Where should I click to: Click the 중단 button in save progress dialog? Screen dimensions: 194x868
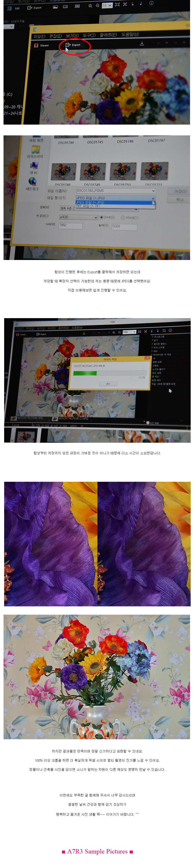(x=108, y=384)
